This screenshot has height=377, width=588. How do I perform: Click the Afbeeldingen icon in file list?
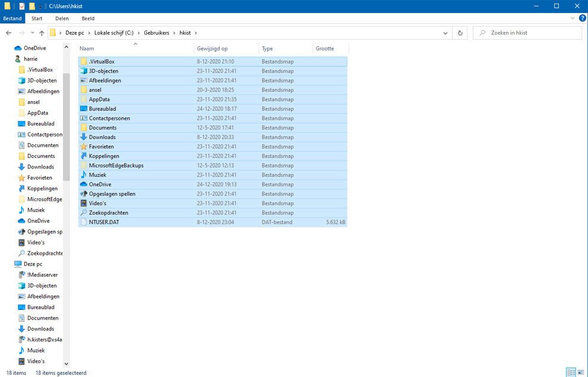click(x=84, y=80)
